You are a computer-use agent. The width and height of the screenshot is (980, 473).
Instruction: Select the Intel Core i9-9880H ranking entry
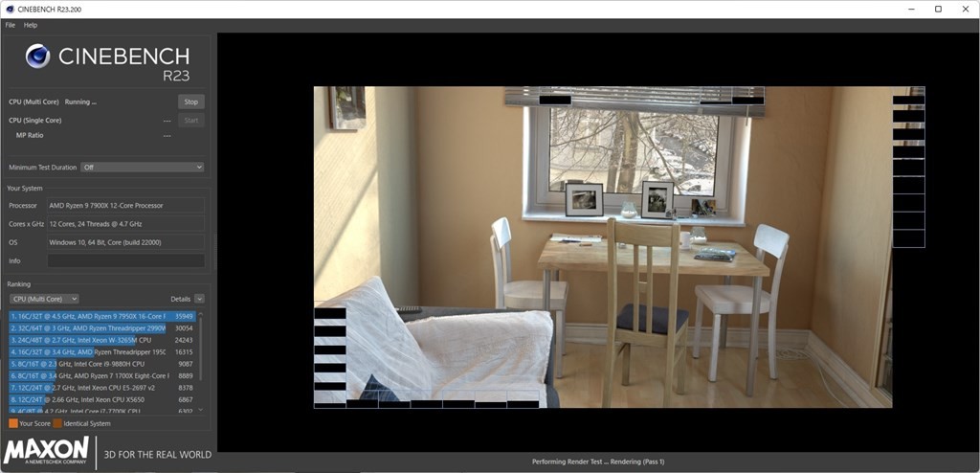[x=88, y=364]
